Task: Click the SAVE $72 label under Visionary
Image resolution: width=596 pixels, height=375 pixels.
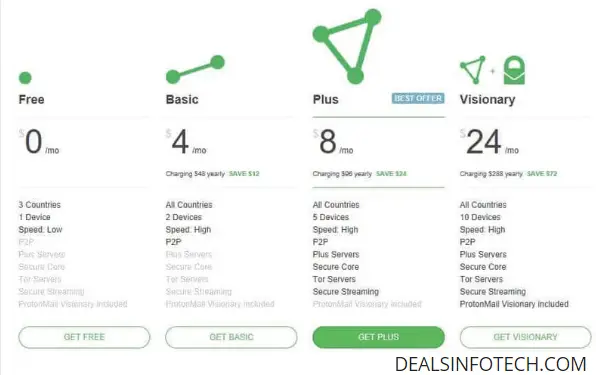Action: point(542,174)
